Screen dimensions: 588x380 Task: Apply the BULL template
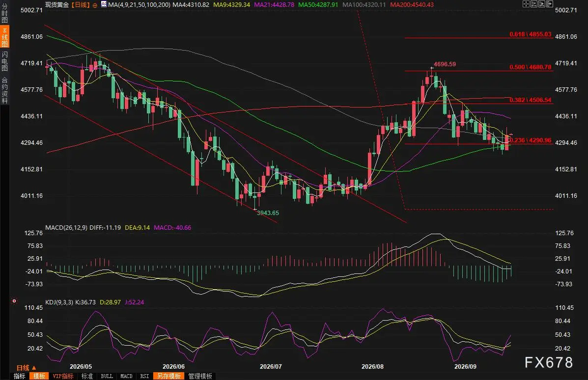click(107, 376)
